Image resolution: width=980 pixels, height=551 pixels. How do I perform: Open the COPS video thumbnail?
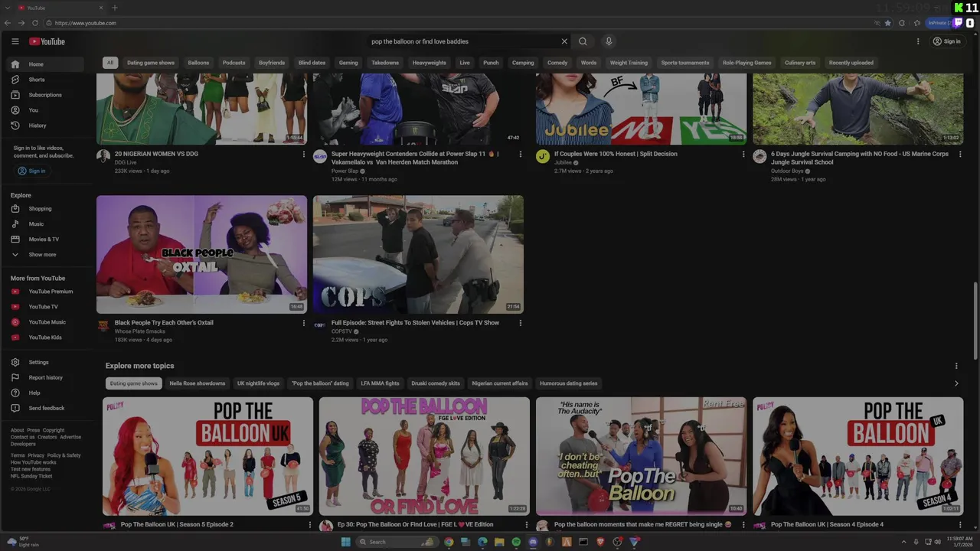click(418, 254)
